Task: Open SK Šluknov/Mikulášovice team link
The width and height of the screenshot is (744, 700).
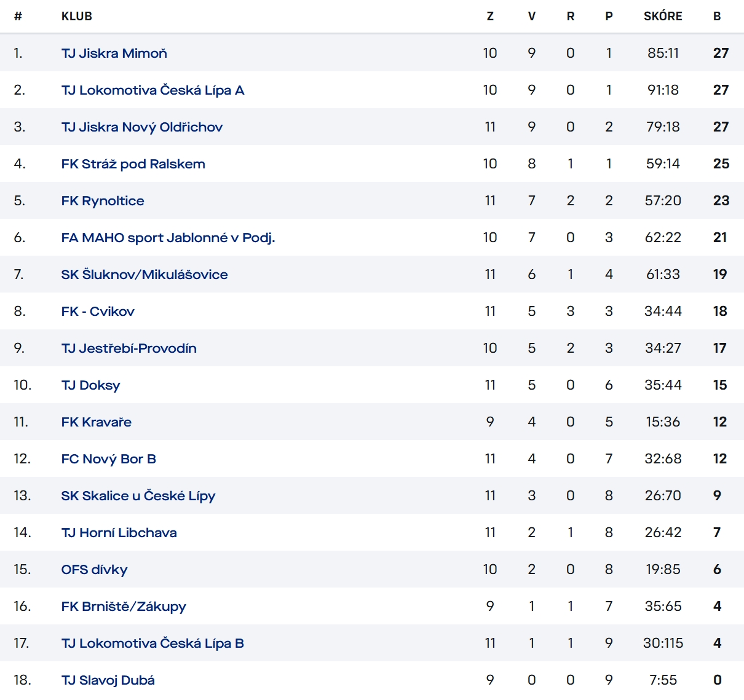Action: [x=144, y=275]
